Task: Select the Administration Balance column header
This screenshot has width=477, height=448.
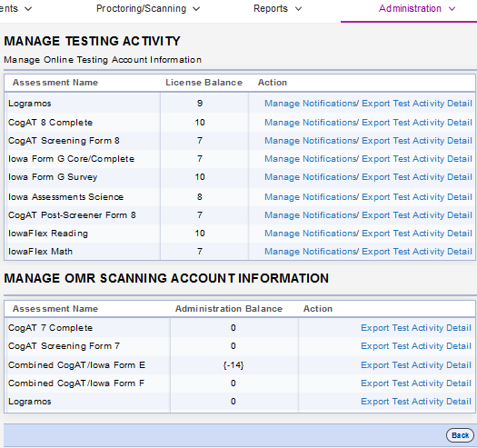Action: click(x=229, y=309)
